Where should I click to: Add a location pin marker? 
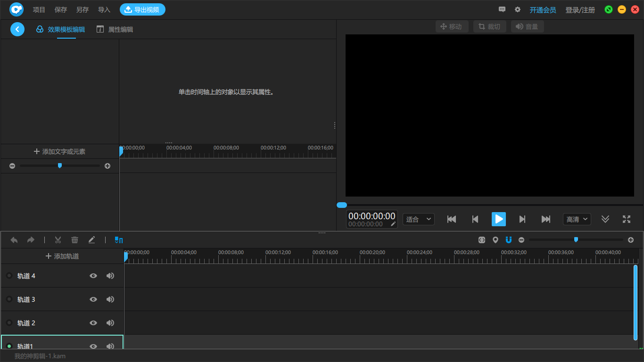click(495, 240)
